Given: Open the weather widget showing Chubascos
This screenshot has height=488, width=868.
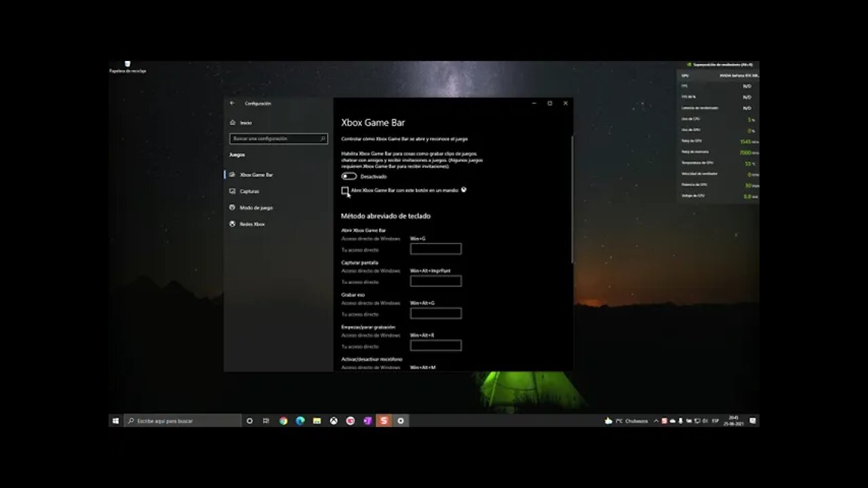Looking at the screenshot, I should tap(627, 421).
